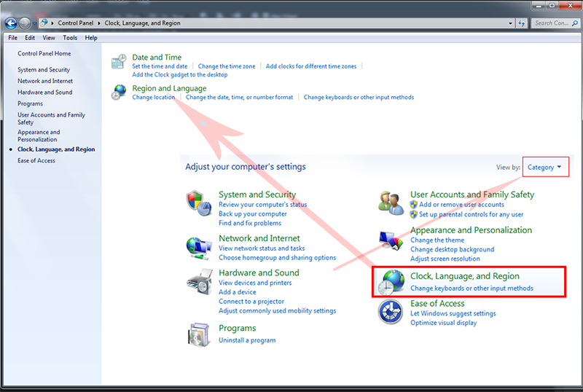Click Change the time zone
The height and width of the screenshot is (392, 583).
(x=227, y=66)
